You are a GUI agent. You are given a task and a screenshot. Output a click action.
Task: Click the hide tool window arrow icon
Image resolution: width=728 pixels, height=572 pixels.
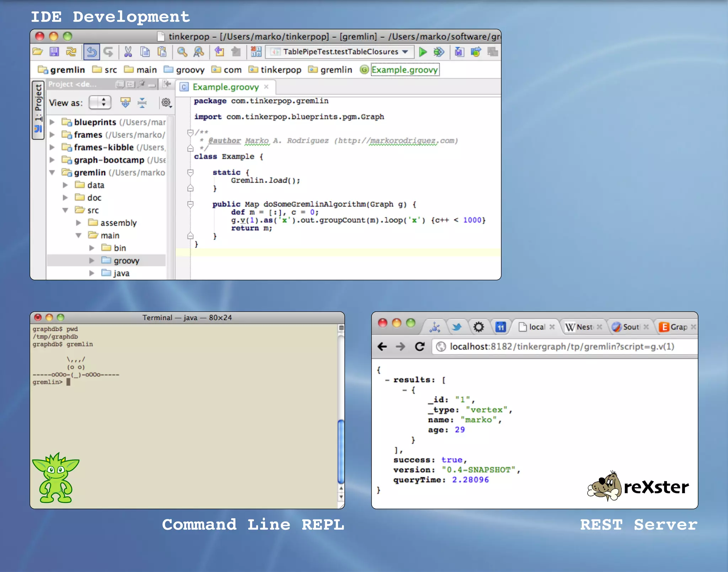[166, 84]
